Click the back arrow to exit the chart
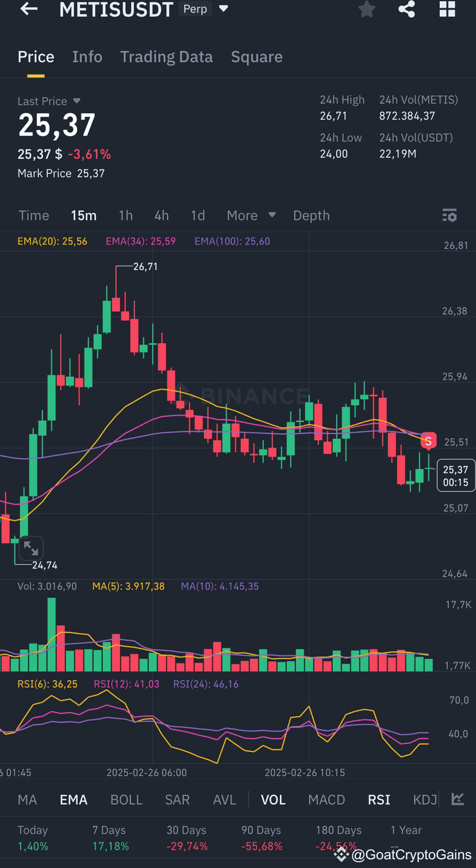The height and width of the screenshot is (868, 476). tap(29, 9)
